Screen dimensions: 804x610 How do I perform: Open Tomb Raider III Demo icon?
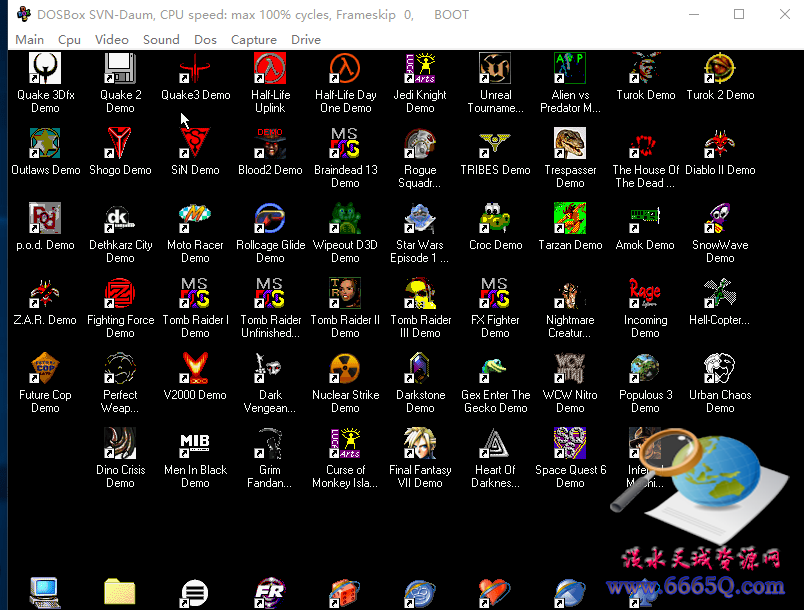420,293
